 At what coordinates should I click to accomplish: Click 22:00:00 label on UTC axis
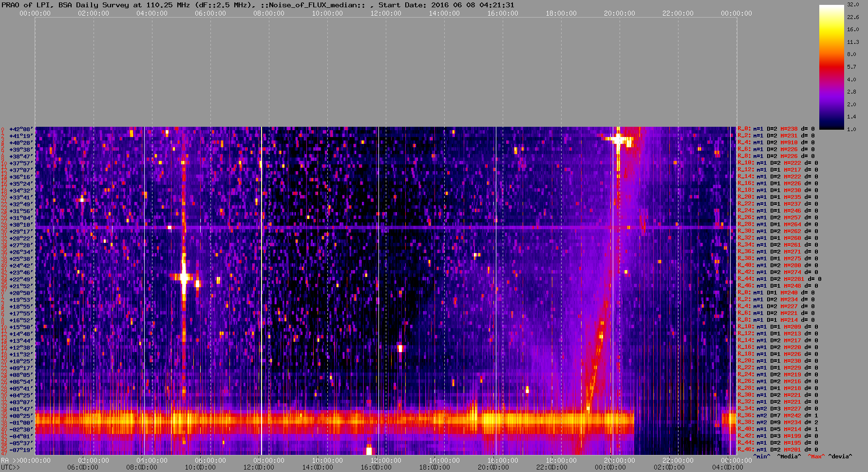(x=551, y=467)
